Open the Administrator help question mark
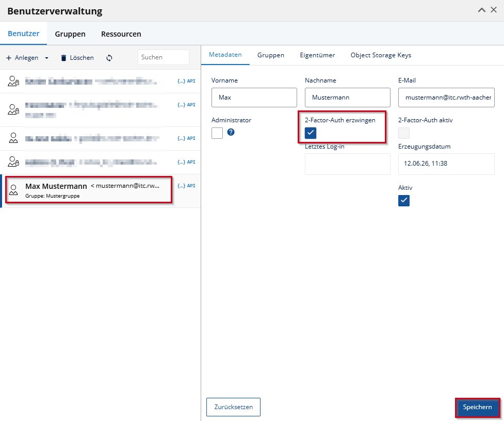Screen dimensions: 504x421 [231, 132]
